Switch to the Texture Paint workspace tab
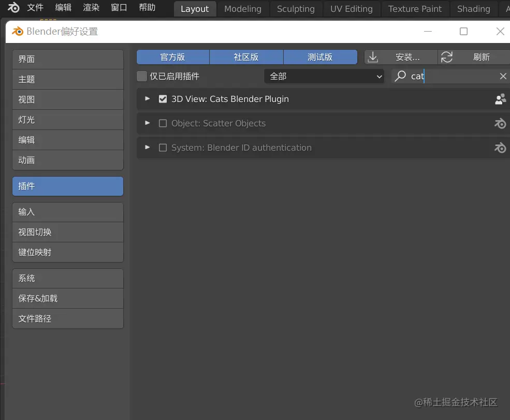510x420 pixels. point(415,9)
